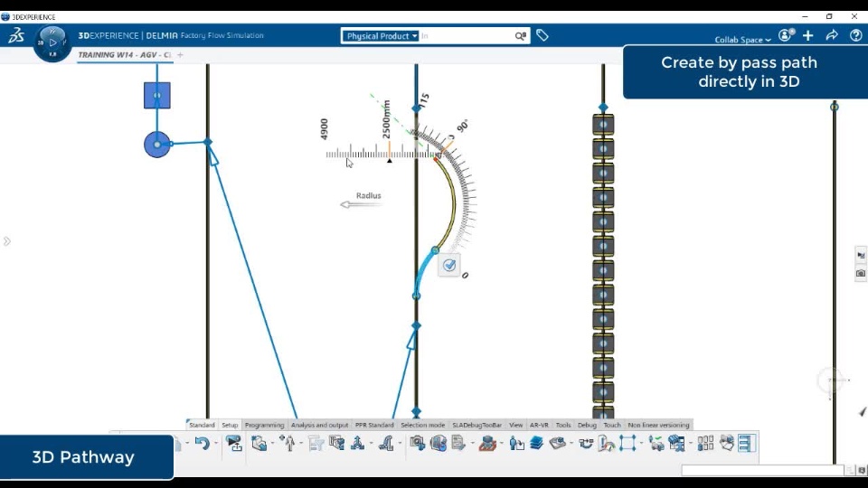Open the dropdown arrow next to red platform icon

tap(502, 443)
